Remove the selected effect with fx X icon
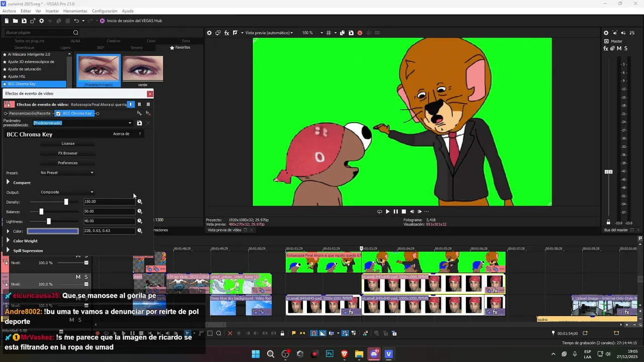 pos(148,113)
